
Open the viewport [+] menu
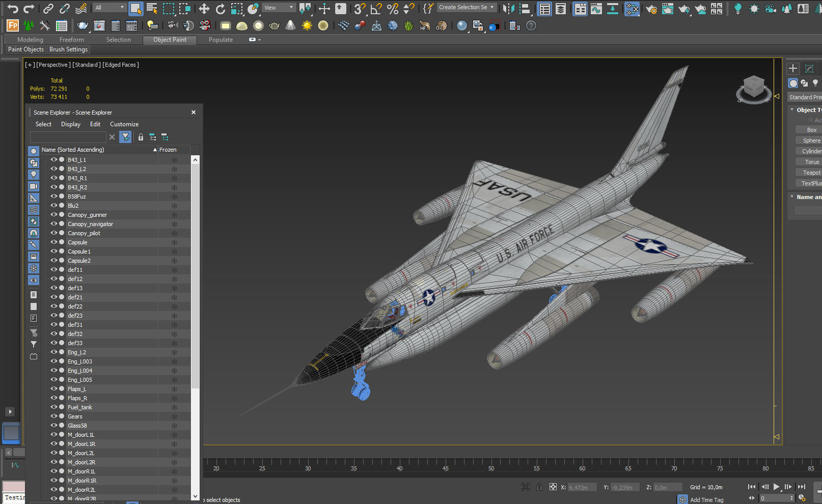tap(30, 65)
